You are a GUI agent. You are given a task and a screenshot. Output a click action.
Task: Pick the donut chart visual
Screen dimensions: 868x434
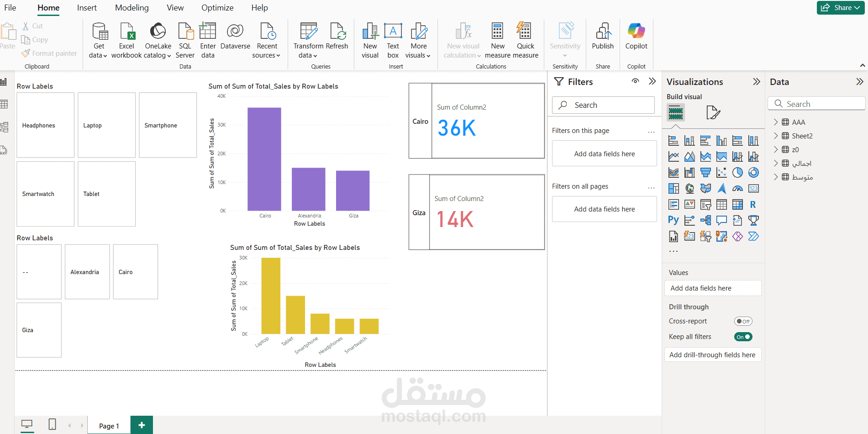(753, 173)
